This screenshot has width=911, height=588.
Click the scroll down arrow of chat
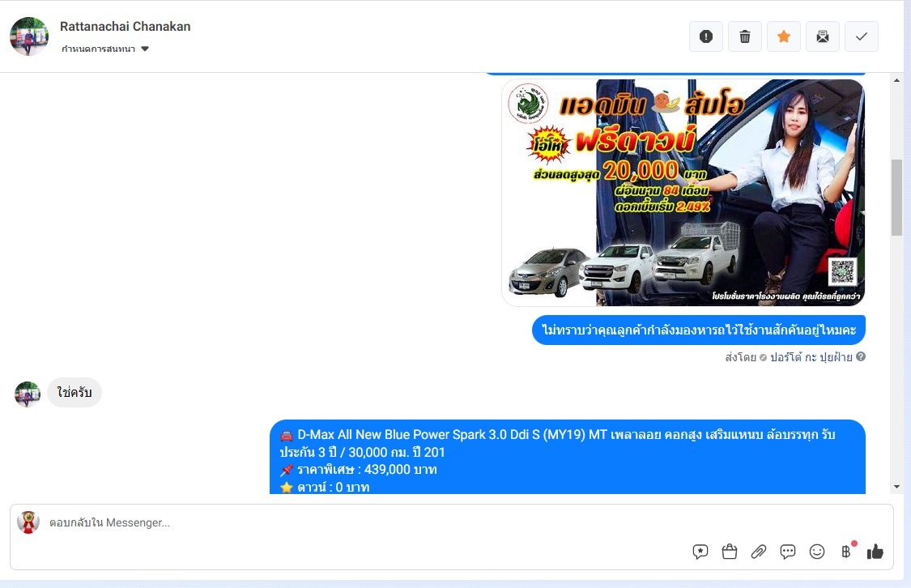point(896,487)
